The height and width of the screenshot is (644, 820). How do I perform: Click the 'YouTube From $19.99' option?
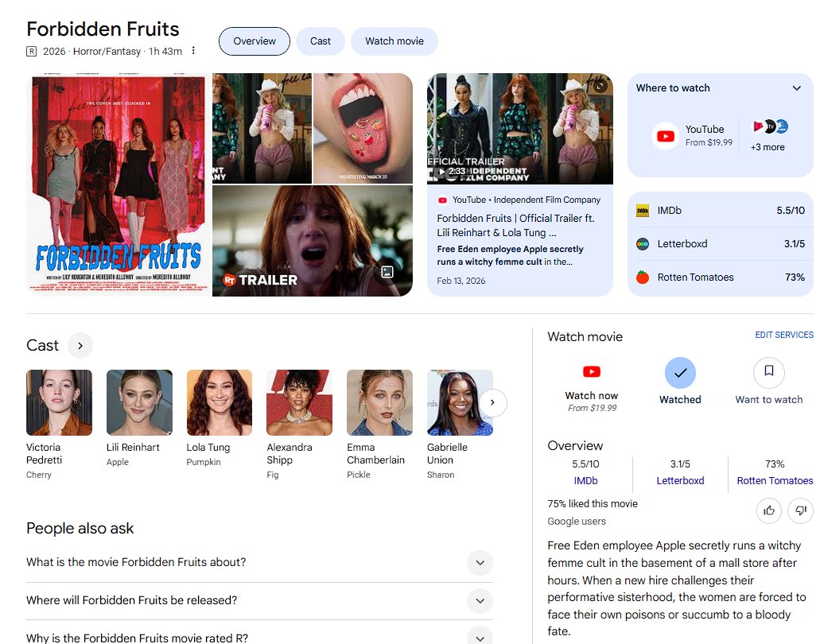693,136
